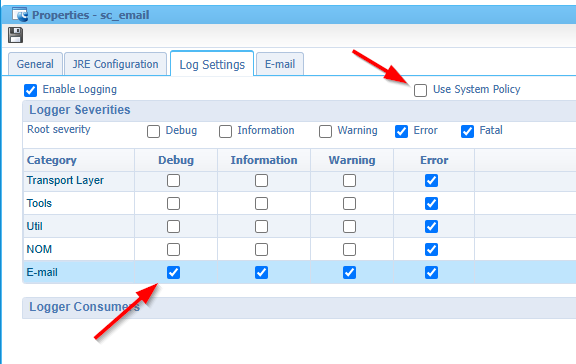Image resolution: width=576 pixels, height=364 pixels.
Task: Enable Information for Tools category
Action: coord(261,203)
